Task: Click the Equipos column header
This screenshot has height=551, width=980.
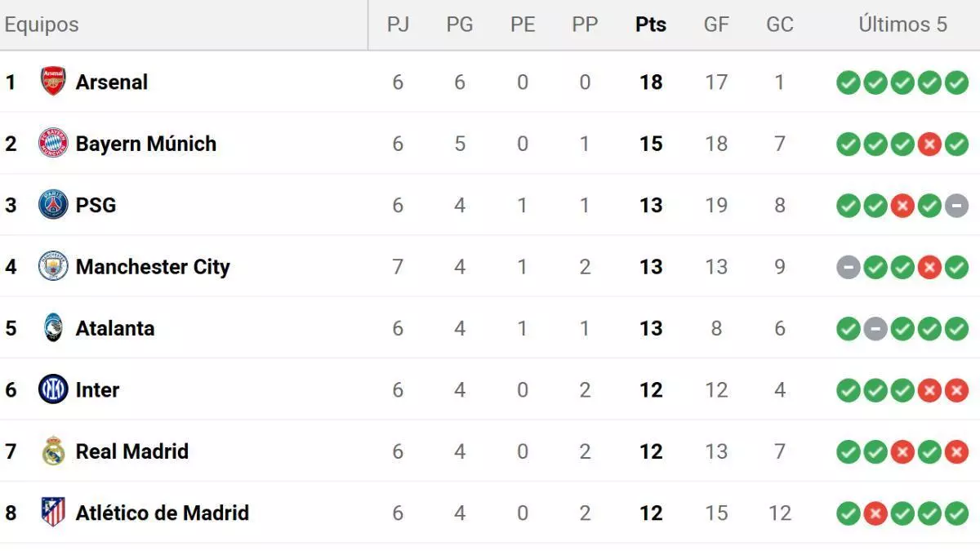Action: pos(42,24)
